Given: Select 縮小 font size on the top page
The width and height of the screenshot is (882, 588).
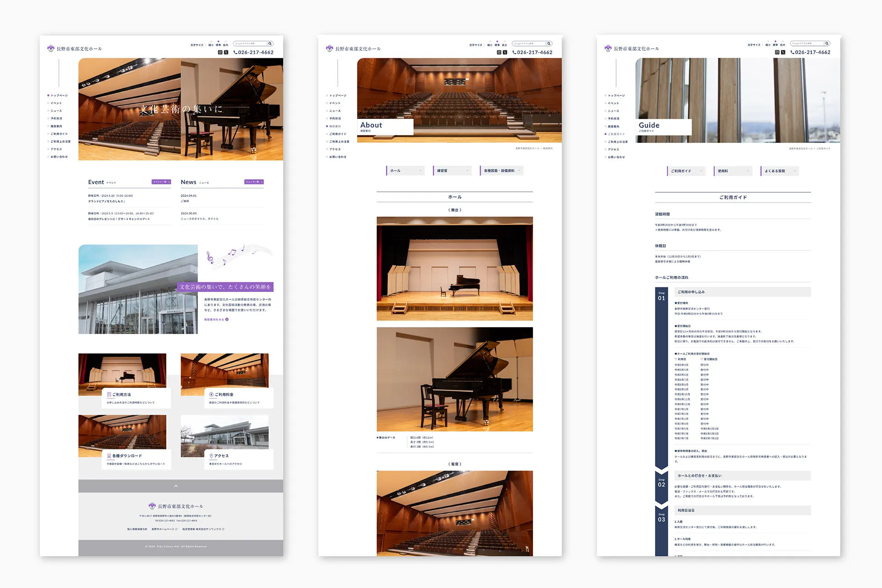Looking at the screenshot, I should click(211, 45).
